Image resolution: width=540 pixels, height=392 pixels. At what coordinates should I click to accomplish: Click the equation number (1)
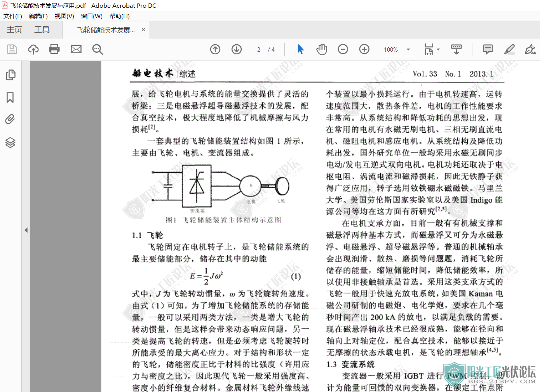coord(296,276)
